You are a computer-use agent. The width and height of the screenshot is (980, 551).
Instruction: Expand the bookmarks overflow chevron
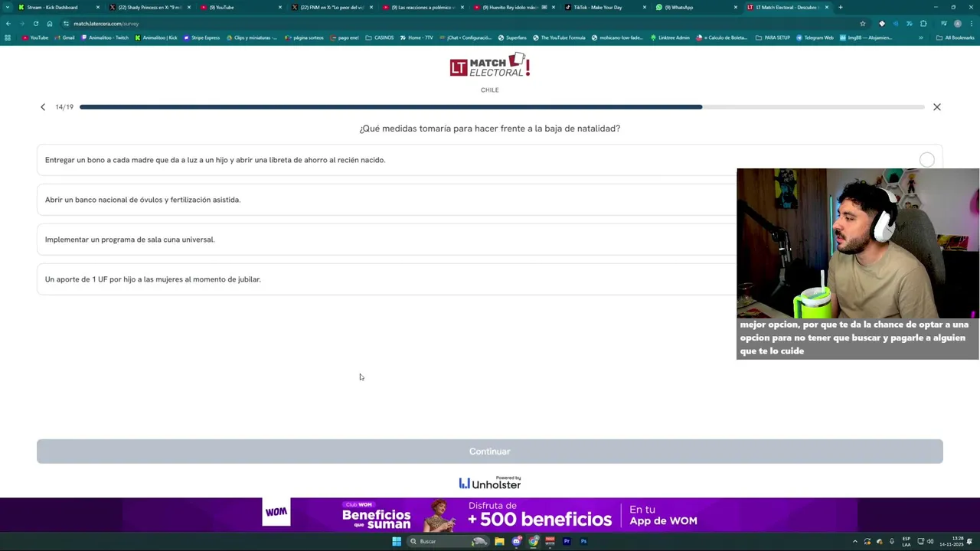coord(921,37)
